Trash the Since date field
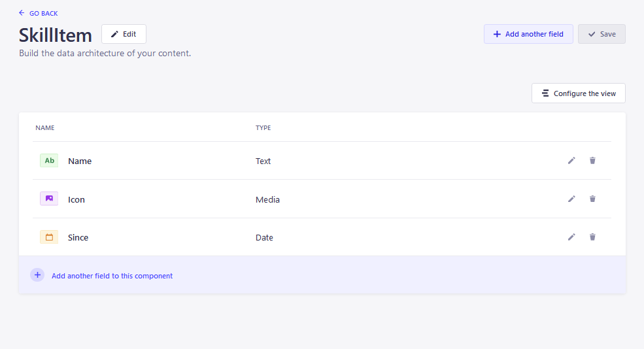 click(592, 237)
